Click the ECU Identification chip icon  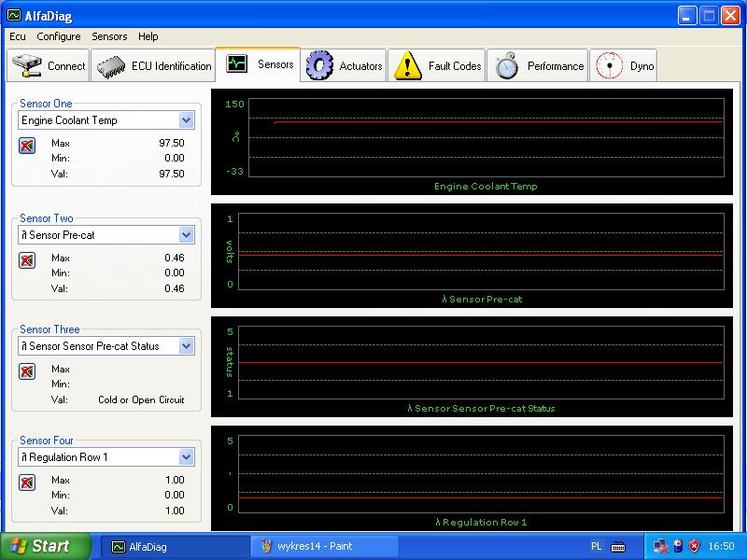tap(112, 66)
